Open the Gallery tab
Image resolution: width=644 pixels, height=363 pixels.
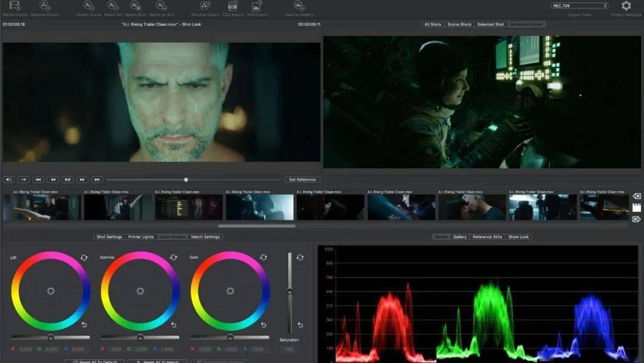(x=460, y=237)
